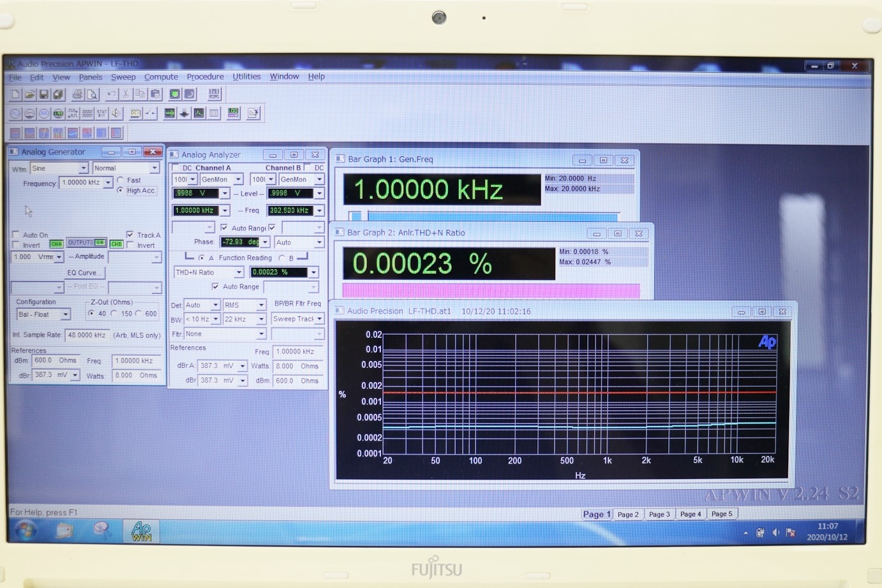Screen dimensions: 882x588
Task: Click the Gen.Freq blue bar graph slider
Action: pos(484,216)
